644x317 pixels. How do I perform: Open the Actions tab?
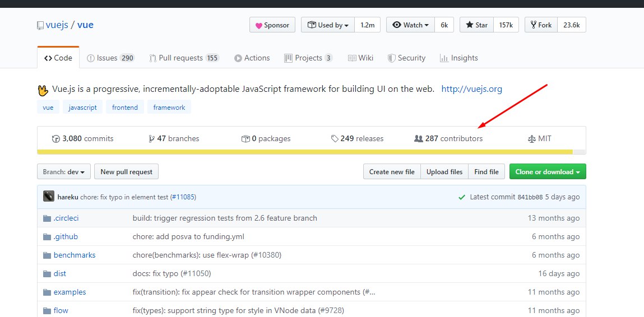pyautogui.click(x=252, y=58)
